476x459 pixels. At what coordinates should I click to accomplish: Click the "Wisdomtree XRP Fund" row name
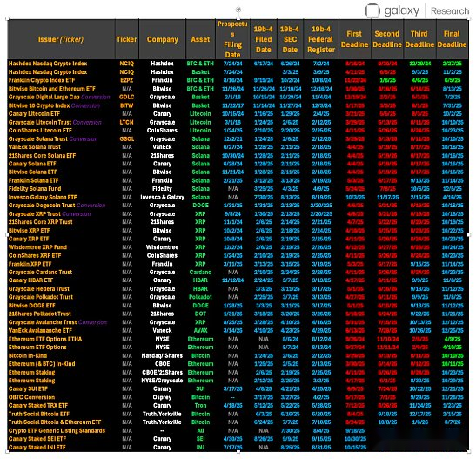pyautogui.click(x=37, y=247)
